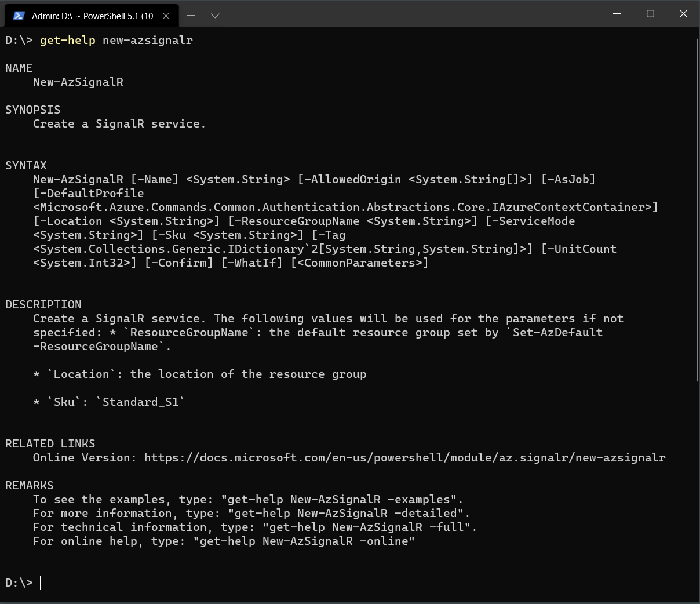Click the DESCRIPTION heading
The height and width of the screenshot is (604, 700).
(43, 304)
